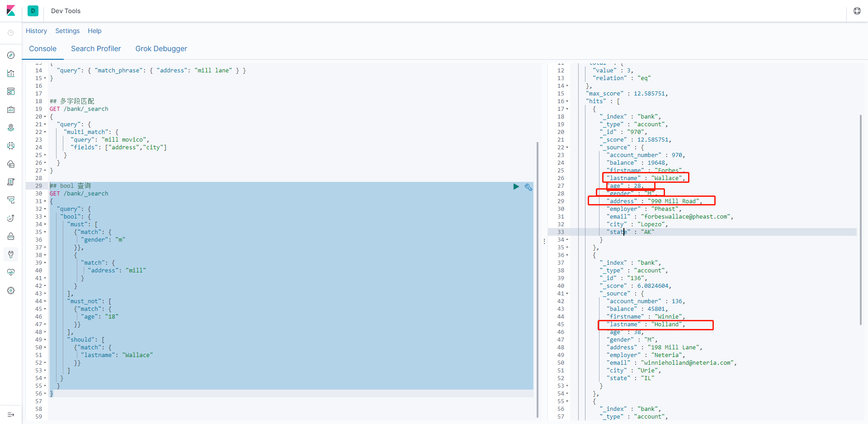Collapse the multi_match block at line 22
Image resolution: width=868 pixels, height=424 pixels.
pyautogui.click(x=45, y=132)
